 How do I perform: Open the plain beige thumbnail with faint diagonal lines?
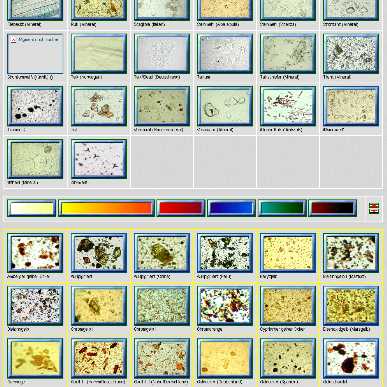click(x=99, y=53)
